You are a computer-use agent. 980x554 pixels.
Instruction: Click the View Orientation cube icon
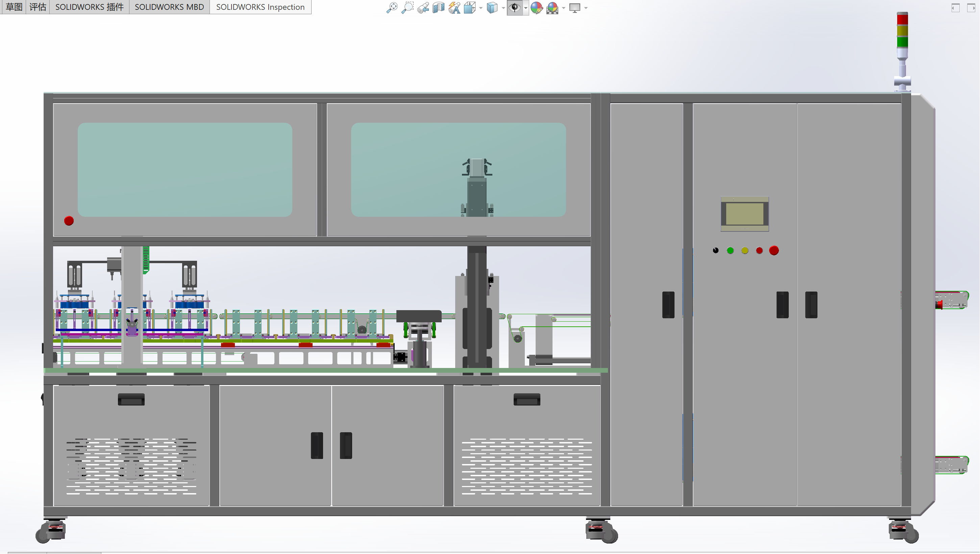click(x=470, y=8)
